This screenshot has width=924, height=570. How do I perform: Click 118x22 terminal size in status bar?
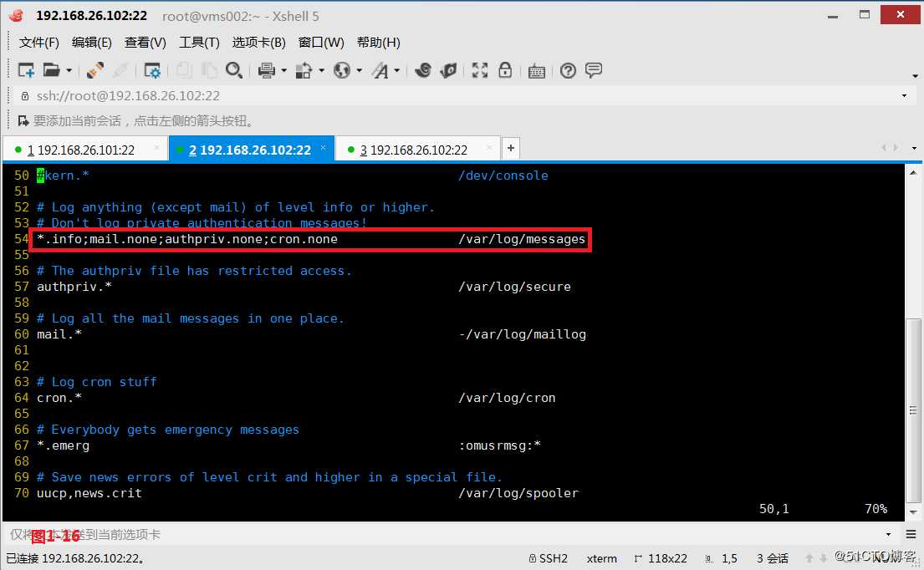point(661,558)
